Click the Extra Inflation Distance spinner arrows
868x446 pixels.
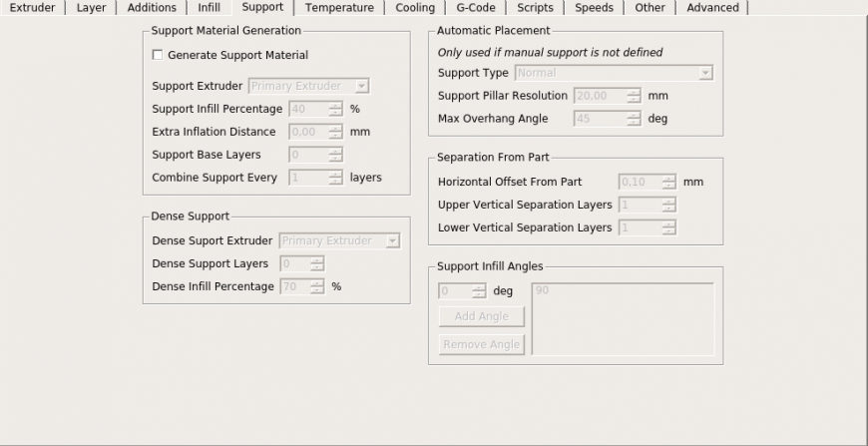click(x=335, y=132)
